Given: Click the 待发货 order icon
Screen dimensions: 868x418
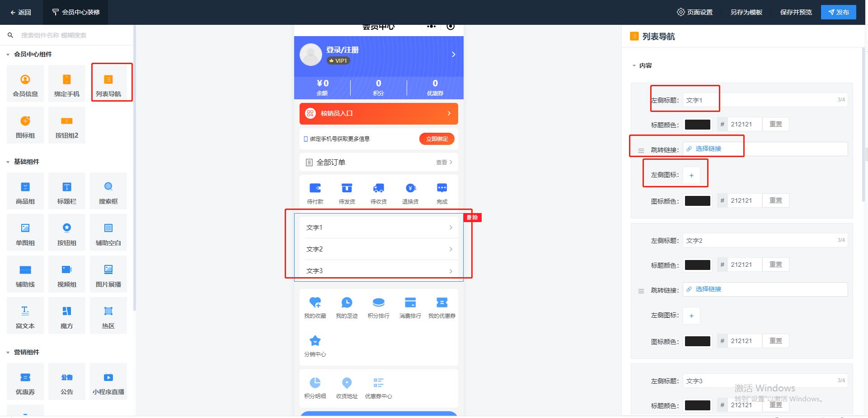Looking at the screenshot, I should 347,188.
